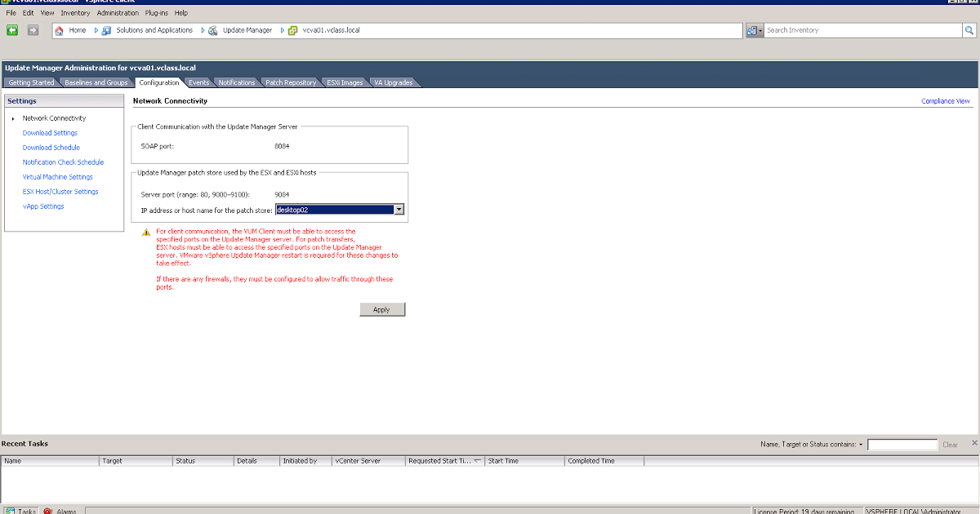Click the Solutions and Applications breadcrumb icon
Image resolution: width=980 pixels, height=514 pixels.
coord(106,30)
